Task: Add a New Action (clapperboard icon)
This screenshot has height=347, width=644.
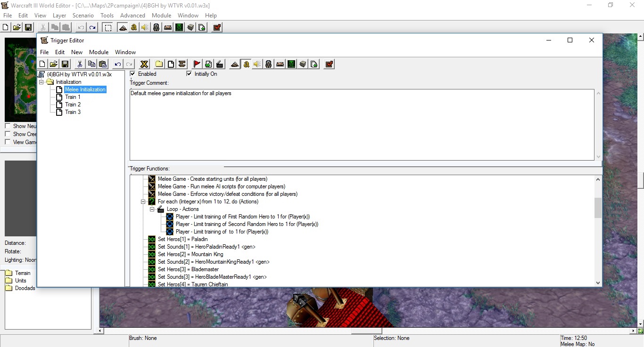Action: (x=220, y=64)
